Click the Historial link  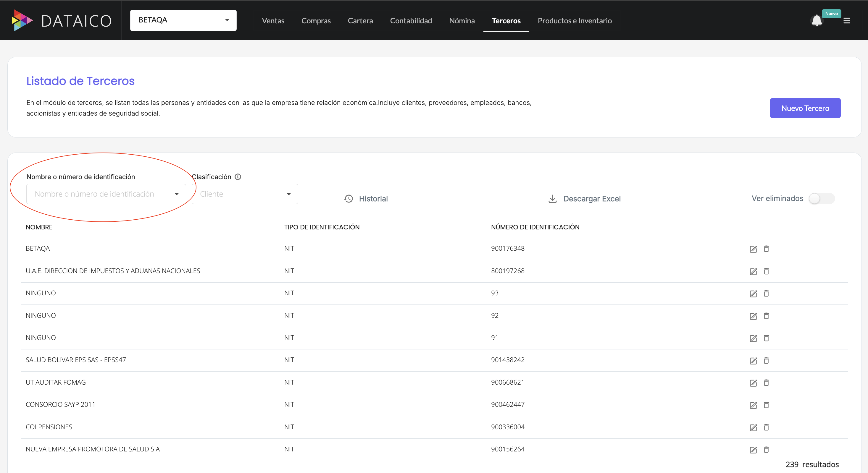(373, 199)
